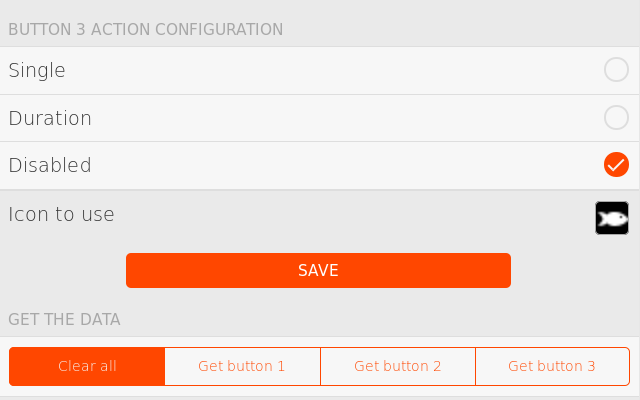Click the Clear all segment
The height and width of the screenshot is (400, 640).
tap(87, 366)
